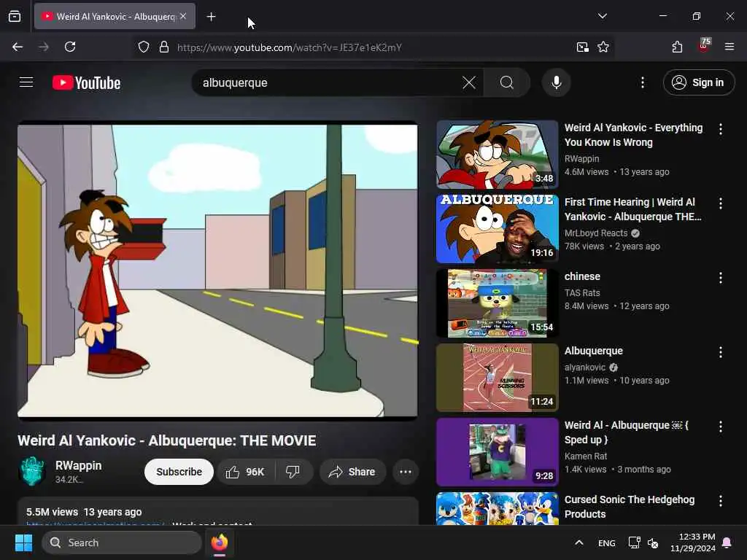The height and width of the screenshot is (560, 747).
Task: Open taskbar clock 12:33 PM
Action: pos(693,542)
